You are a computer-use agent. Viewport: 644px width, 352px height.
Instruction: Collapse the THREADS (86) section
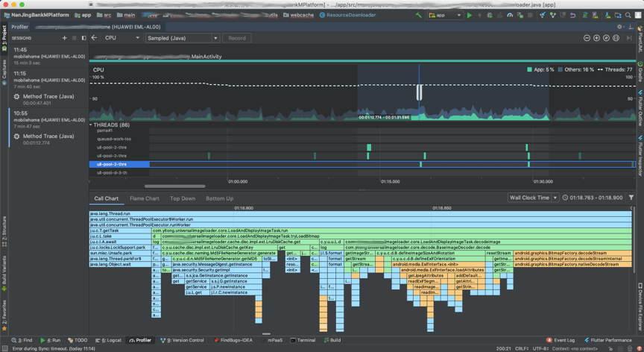tap(92, 125)
